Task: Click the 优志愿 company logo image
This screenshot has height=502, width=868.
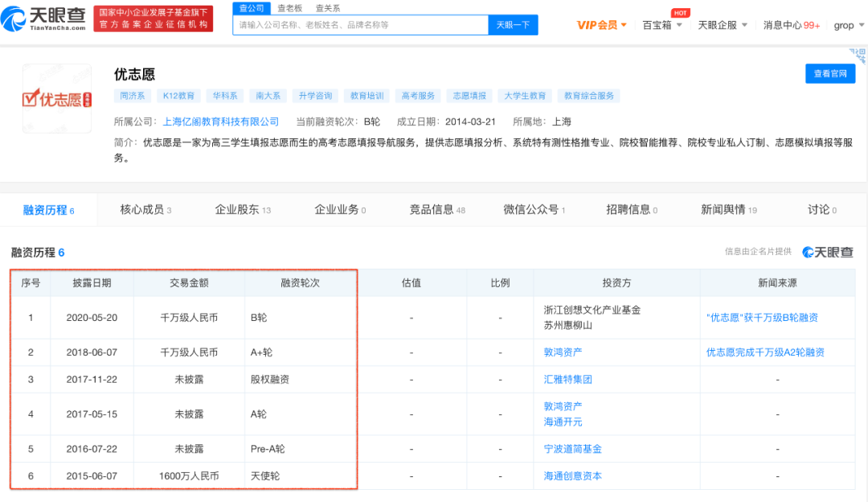Action: [x=56, y=99]
